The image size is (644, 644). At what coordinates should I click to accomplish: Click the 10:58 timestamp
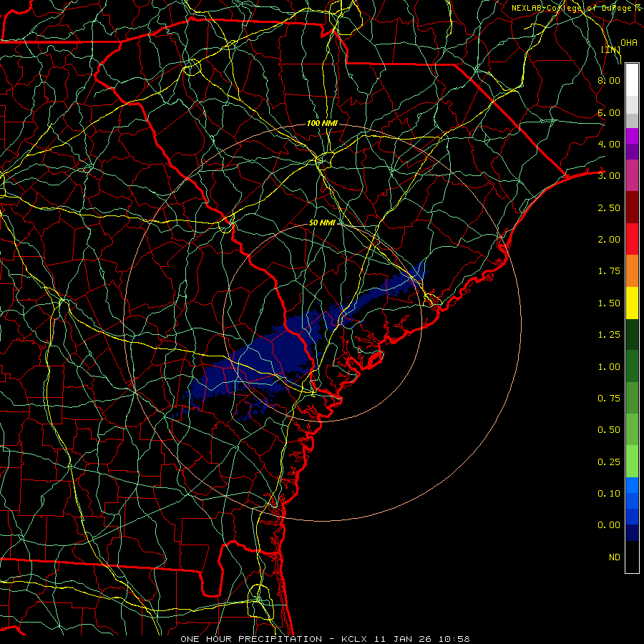pyautogui.click(x=454, y=639)
